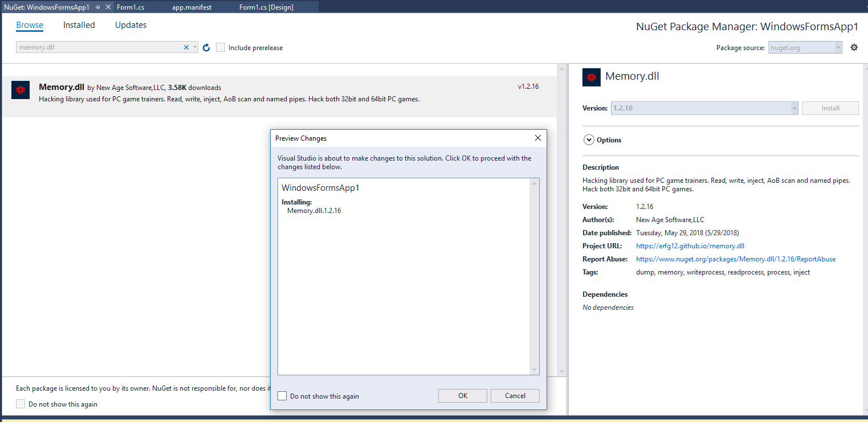This screenshot has height=422, width=868.
Task: Switch to the Updates tab
Action: tap(131, 25)
